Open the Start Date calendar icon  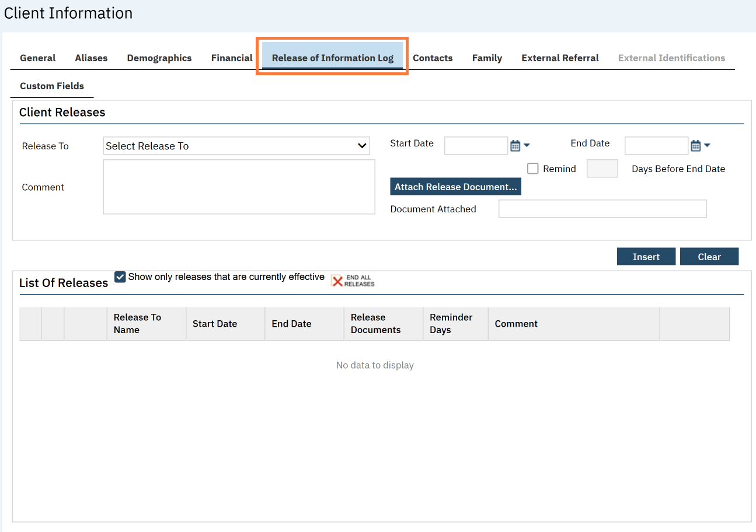515,145
